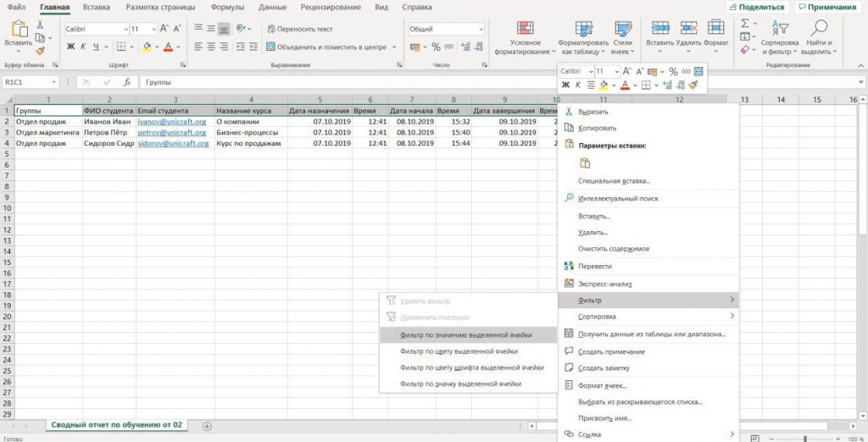Click the ribbon Decrease Font Size icon
The height and width of the screenshot is (442, 868).
click(x=177, y=29)
